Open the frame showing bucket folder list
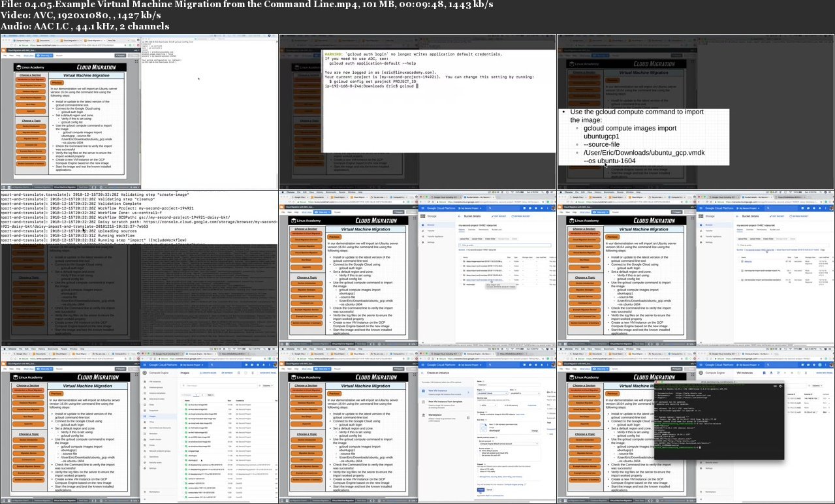 418,268
